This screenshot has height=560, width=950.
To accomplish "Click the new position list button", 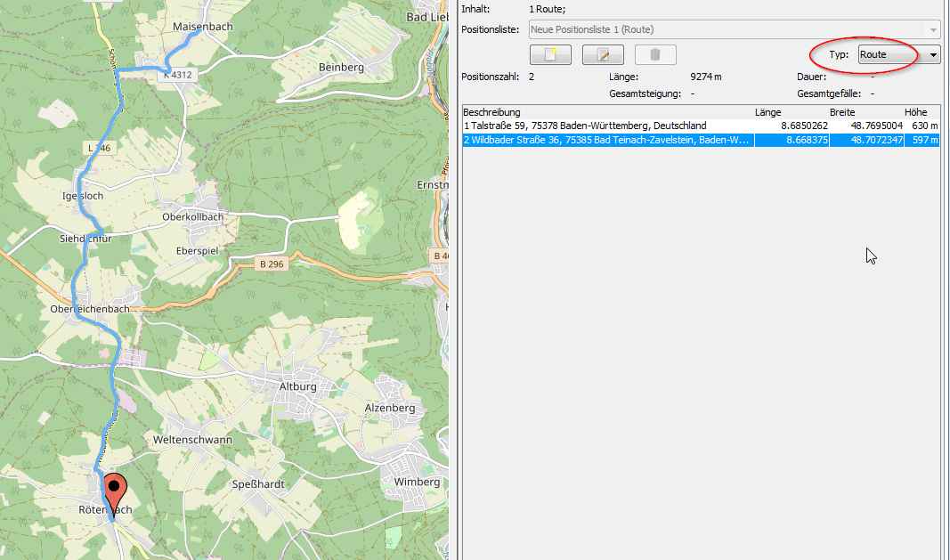I will click(549, 55).
